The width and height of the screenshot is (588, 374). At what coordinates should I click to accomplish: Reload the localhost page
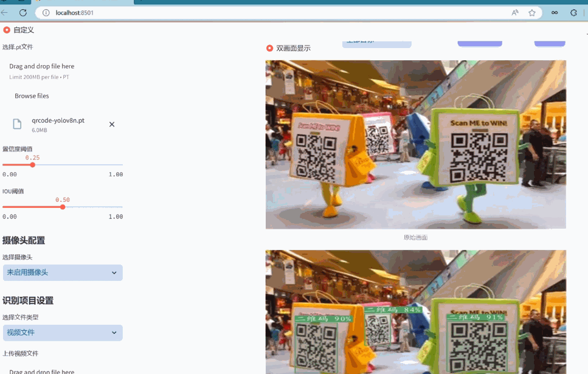(23, 13)
